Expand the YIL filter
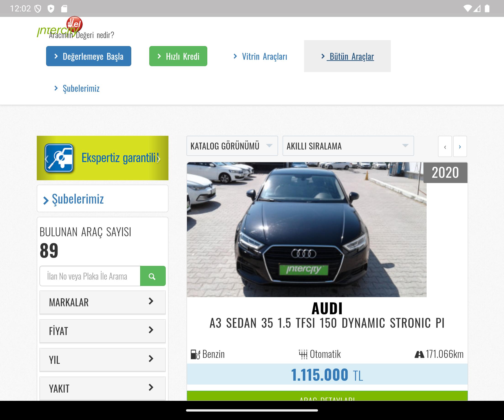 pyautogui.click(x=102, y=360)
